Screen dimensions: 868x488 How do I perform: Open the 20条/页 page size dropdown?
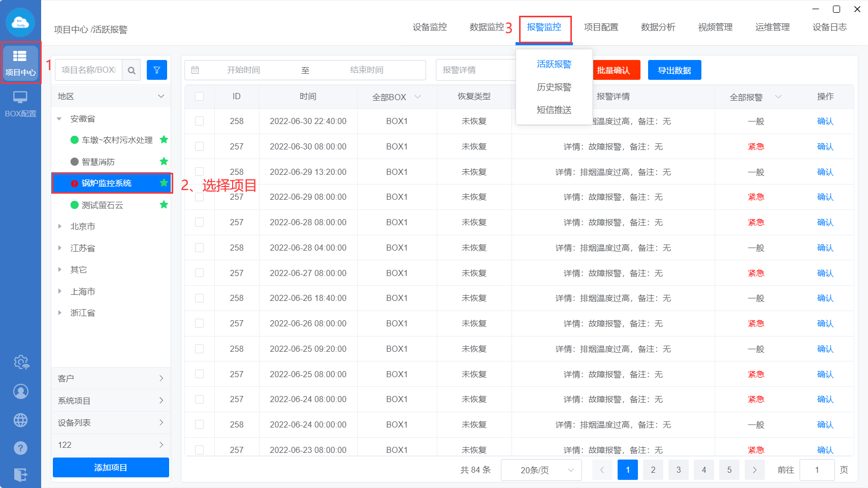pyautogui.click(x=541, y=470)
